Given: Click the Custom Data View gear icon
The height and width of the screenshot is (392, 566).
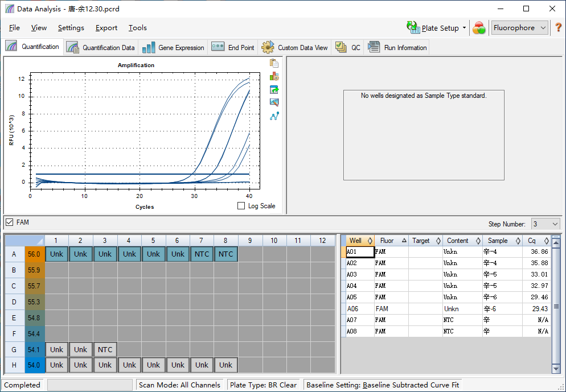Looking at the screenshot, I should tap(268, 47).
